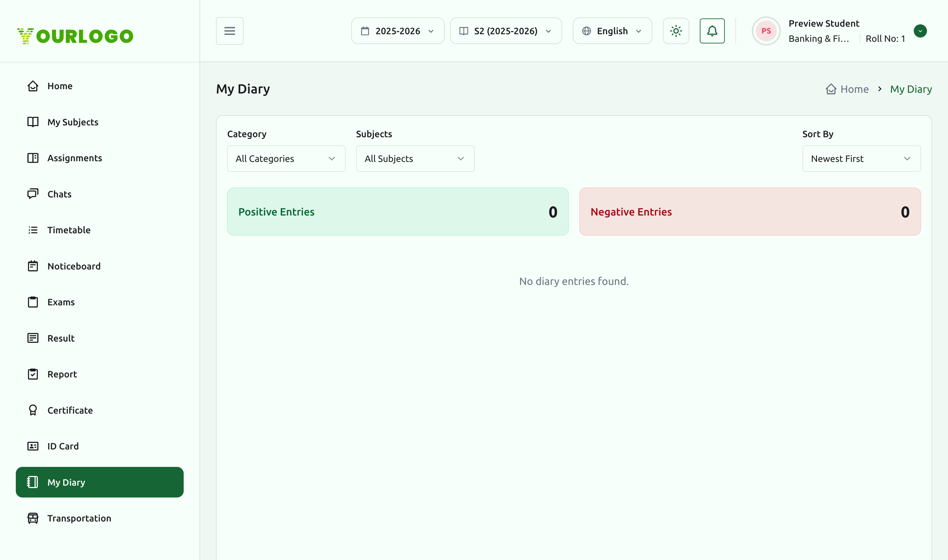Image resolution: width=948 pixels, height=560 pixels.
Task: Click the Chats speech bubble icon
Action: [33, 194]
